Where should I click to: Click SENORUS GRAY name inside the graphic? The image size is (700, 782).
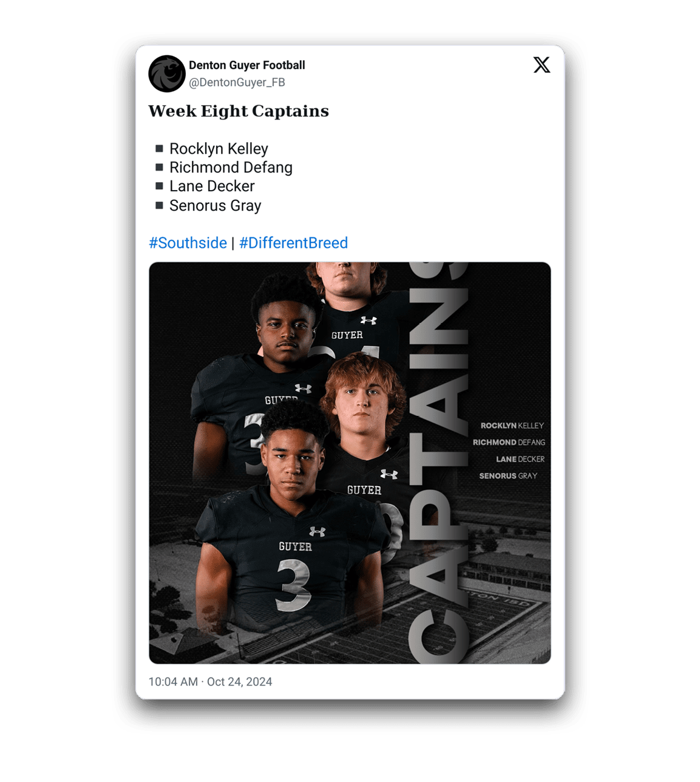point(508,476)
